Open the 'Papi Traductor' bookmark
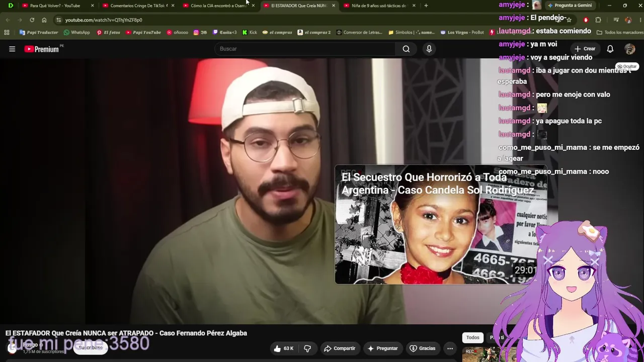644x362 pixels. point(39,32)
